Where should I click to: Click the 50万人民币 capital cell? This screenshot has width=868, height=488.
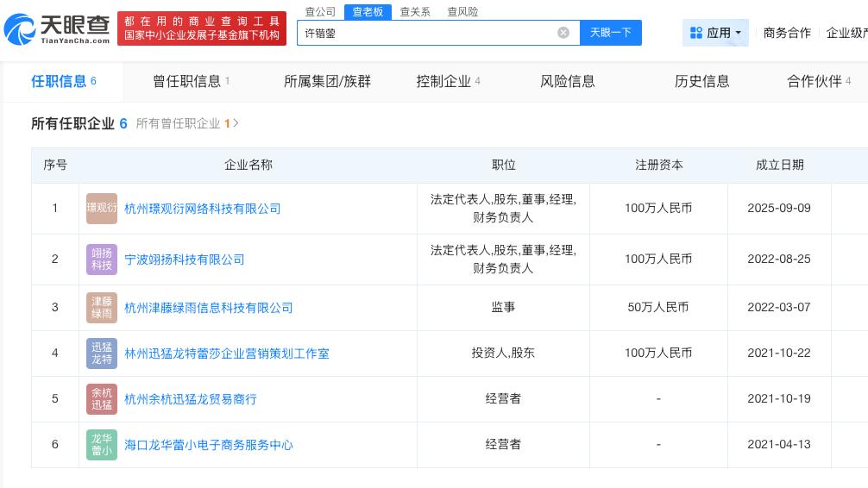[658, 307]
